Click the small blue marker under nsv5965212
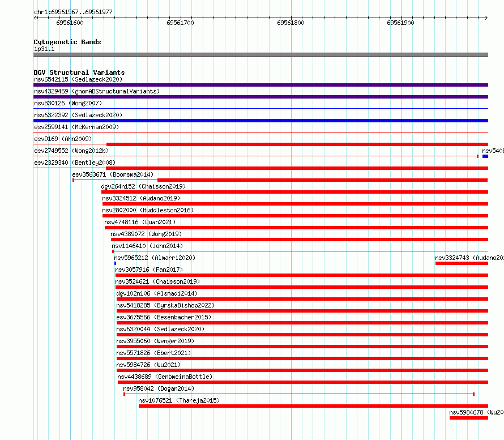 pyautogui.click(x=115, y=263)
